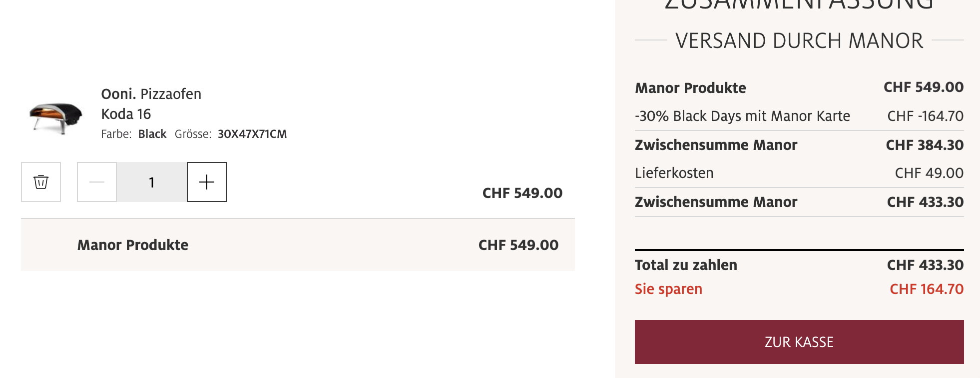Screen dimensions: 980x378
Task: Click the red Sie sparen label
Action: (668, 289)
